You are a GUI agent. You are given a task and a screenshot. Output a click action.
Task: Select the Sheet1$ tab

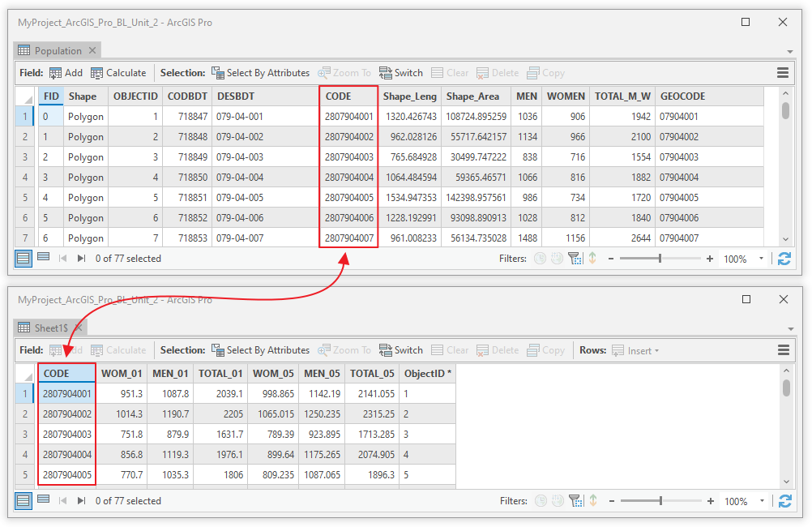click(x=50, y=328)
